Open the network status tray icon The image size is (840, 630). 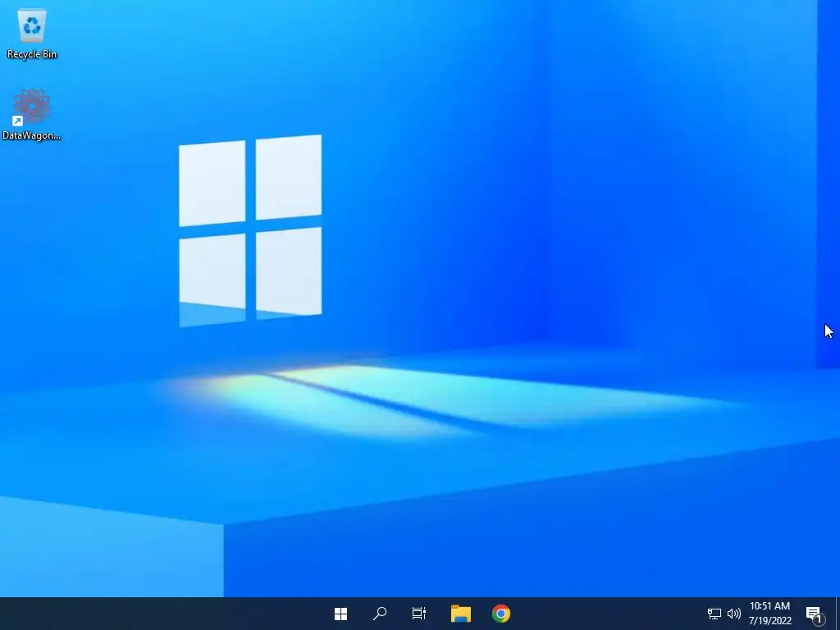coord(714,614)
